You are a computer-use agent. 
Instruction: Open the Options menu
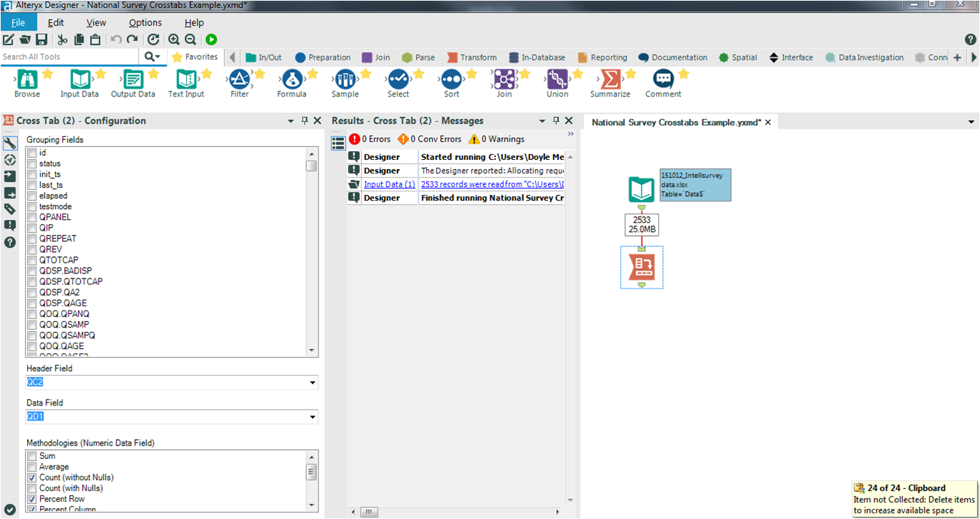pos(145,22)
